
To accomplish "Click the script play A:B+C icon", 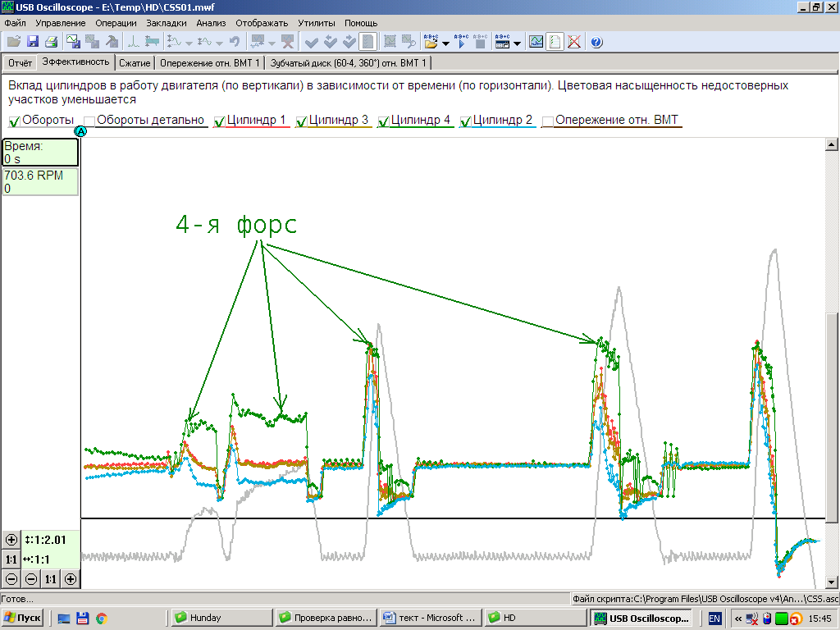I will coord(461,41).
